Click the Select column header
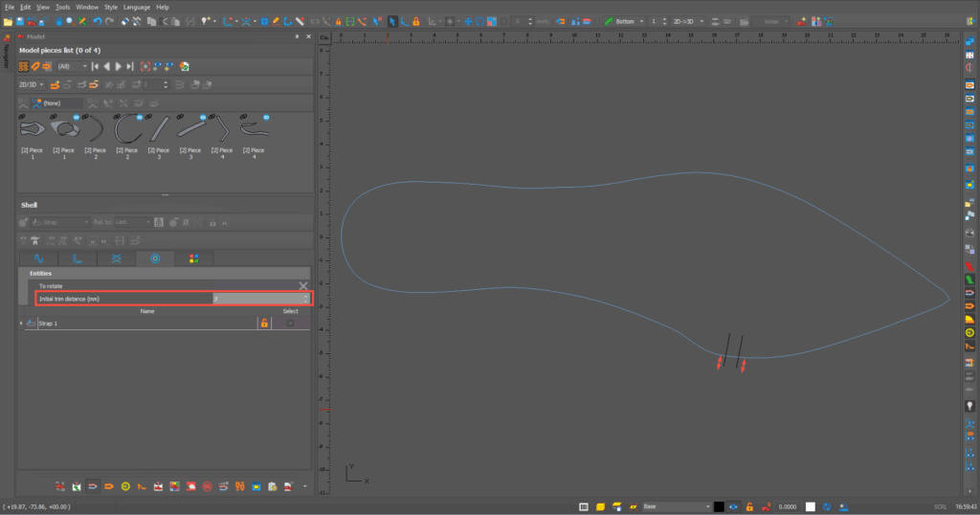Viewport: 980px width, 515px height. point(291,310)
